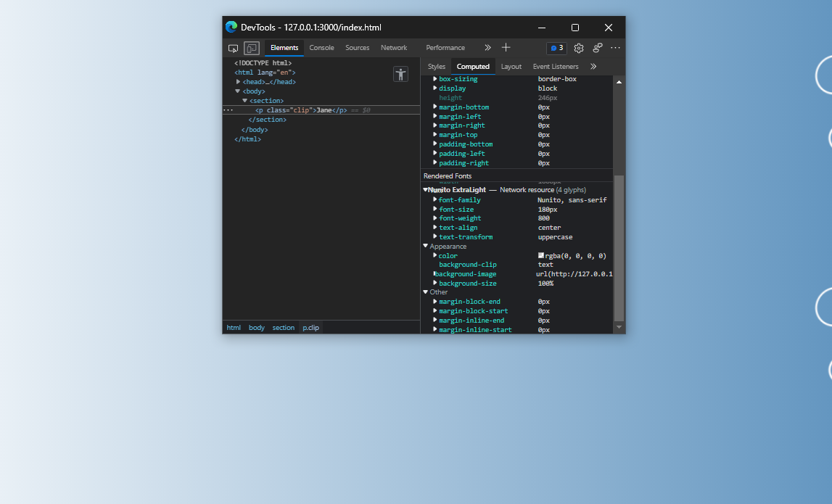Click the accessibility inspector icon in Elements panel

pos(400,73)
